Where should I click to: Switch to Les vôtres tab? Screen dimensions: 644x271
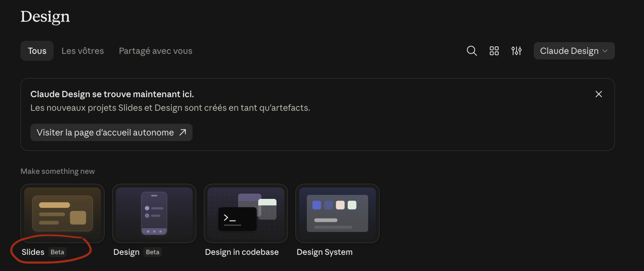[x=83, y=51]
